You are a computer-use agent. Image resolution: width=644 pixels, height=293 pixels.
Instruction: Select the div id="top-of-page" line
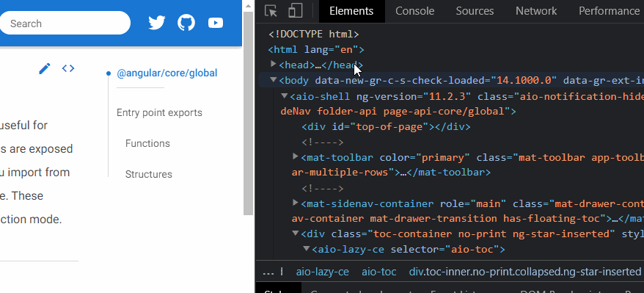pyautogui.click(x=386, y=126)
